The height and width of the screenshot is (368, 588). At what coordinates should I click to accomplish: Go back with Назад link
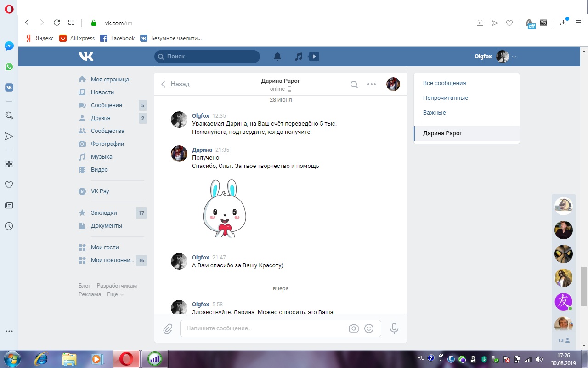coord(175,84)
